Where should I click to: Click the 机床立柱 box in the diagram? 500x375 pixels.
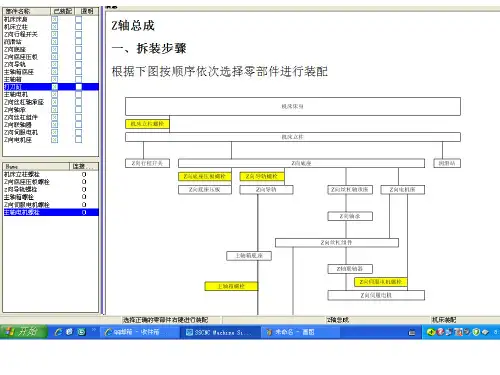(x=293, y=137)
